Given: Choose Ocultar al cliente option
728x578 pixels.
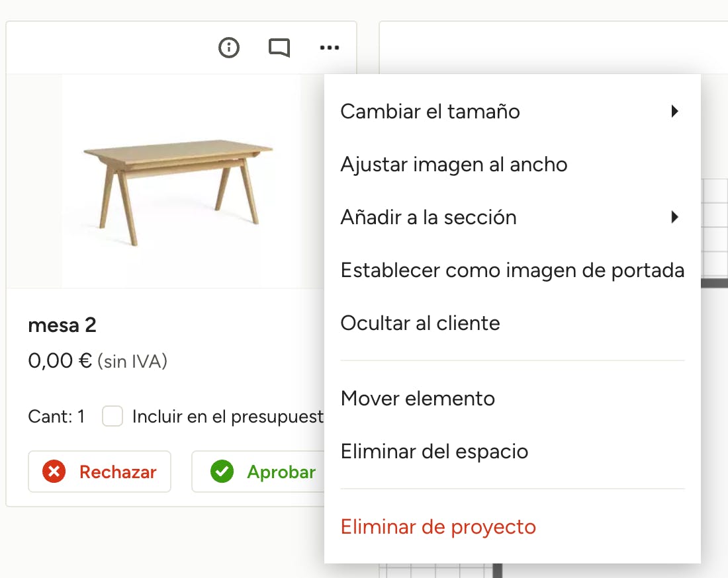Looking at the screenshot, I should [420, 323].
